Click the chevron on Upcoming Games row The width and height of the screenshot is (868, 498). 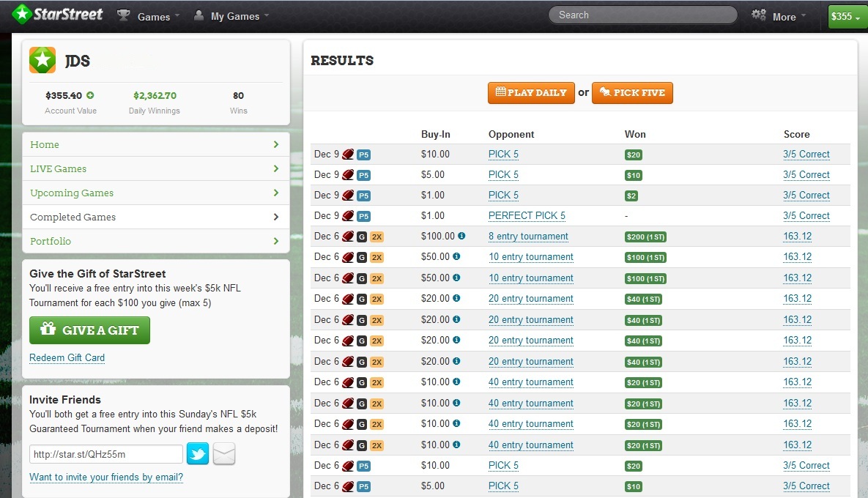tap(275, 193)
